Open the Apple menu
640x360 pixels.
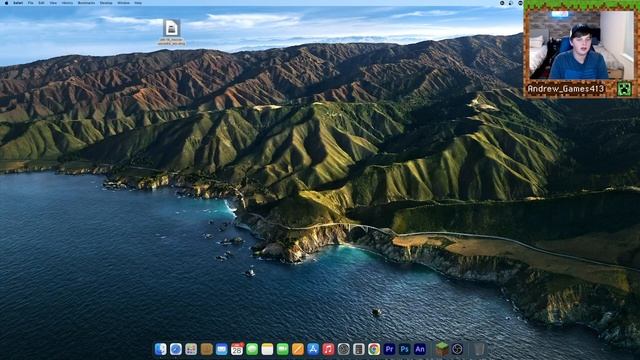6,3
